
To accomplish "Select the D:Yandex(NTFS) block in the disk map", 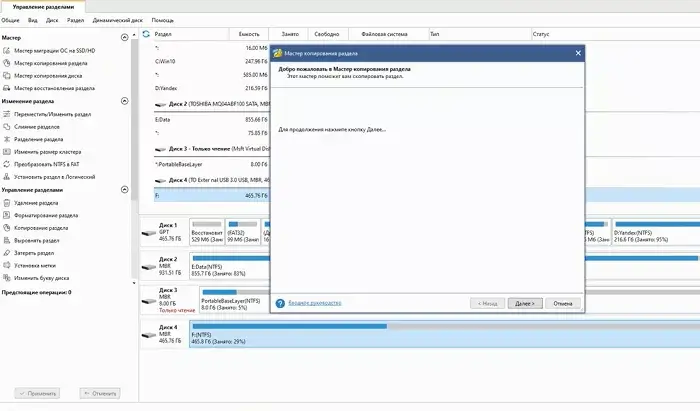I will pyautogui.click(x=656, y=233).
